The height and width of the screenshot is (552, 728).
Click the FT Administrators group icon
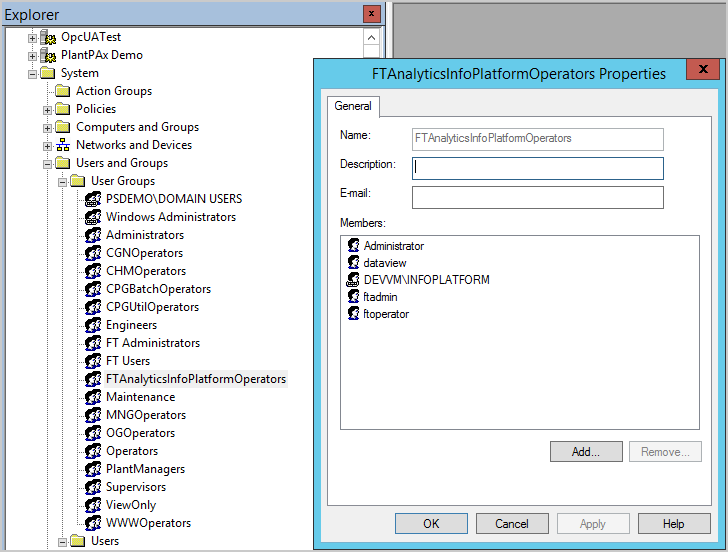(x=93, y=344)
